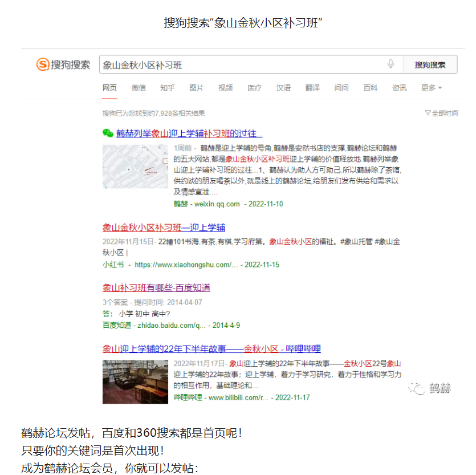Screen dimensions: 476x475
Task: Open the 知乎 search tab
Action: [168, 88]
